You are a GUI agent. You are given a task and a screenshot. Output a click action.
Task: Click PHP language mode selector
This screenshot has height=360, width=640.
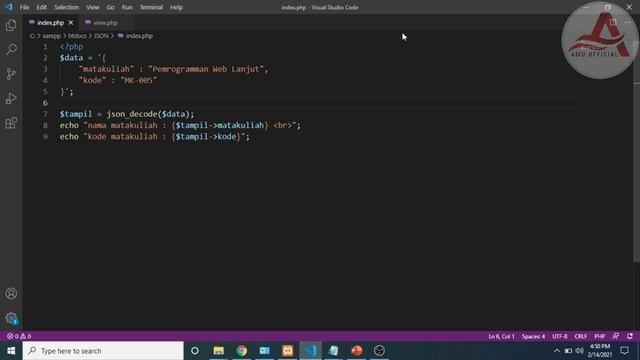[x=599, y=336]
